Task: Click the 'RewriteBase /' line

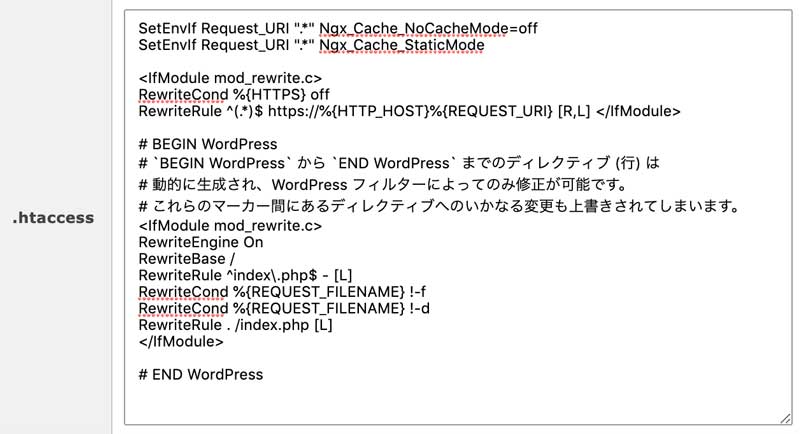Action: click(187, 259)
